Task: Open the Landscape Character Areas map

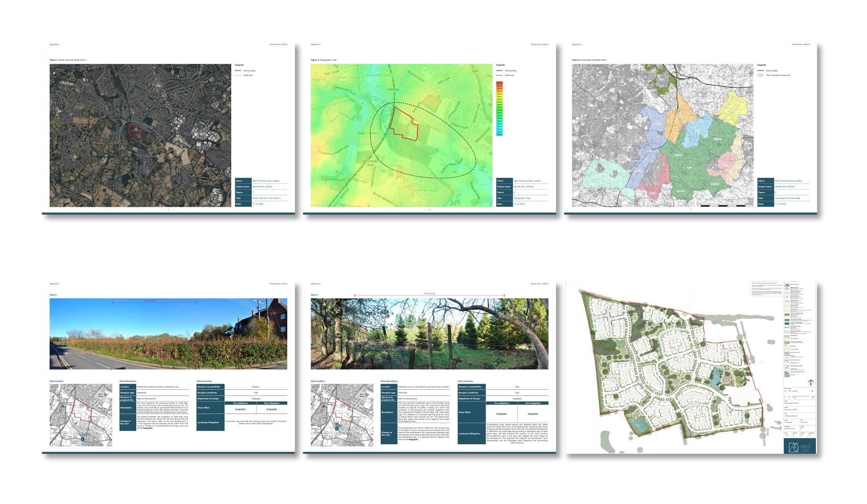Action: 662,135
